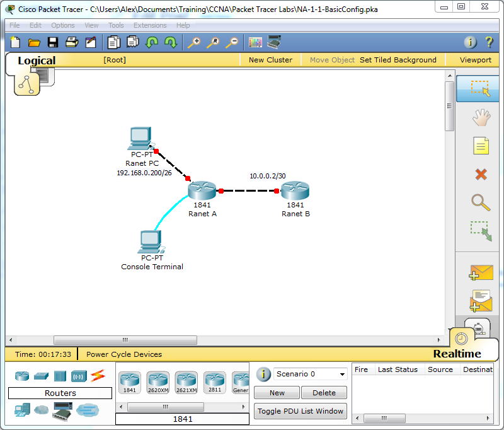Image resolution: width=504 pixels, height=430 pixels.
Task: Select the Place Note tool
Action: click(x=481, y=146)
